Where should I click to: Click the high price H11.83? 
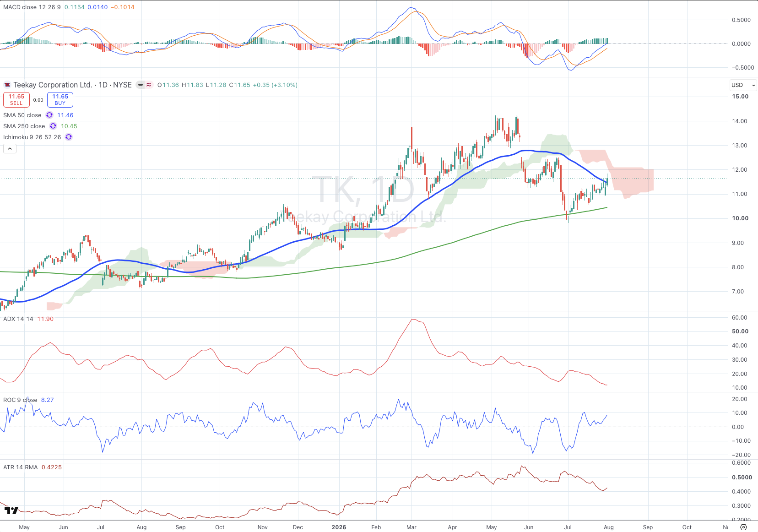point(192,85)
